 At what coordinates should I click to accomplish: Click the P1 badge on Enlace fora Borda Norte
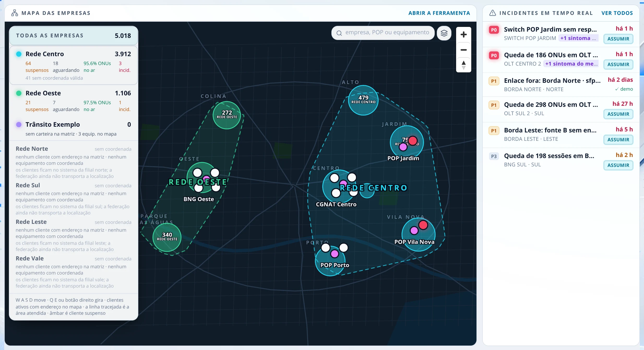click(494, 81)
